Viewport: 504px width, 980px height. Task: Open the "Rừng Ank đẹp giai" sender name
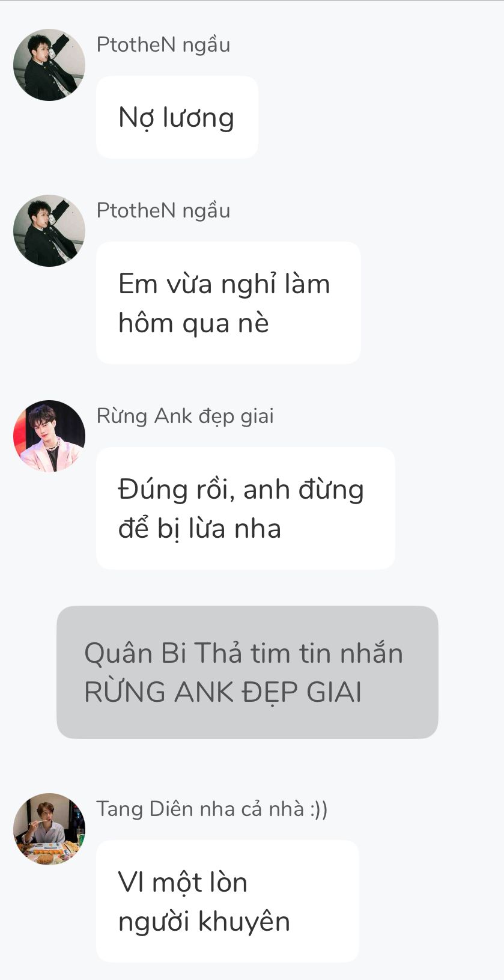(x=185, y=416)
